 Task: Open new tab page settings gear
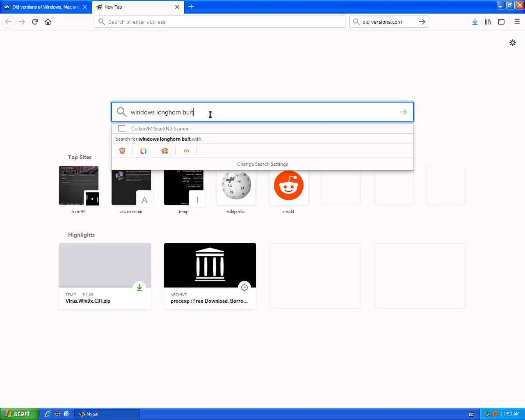(x=513, y=43)
